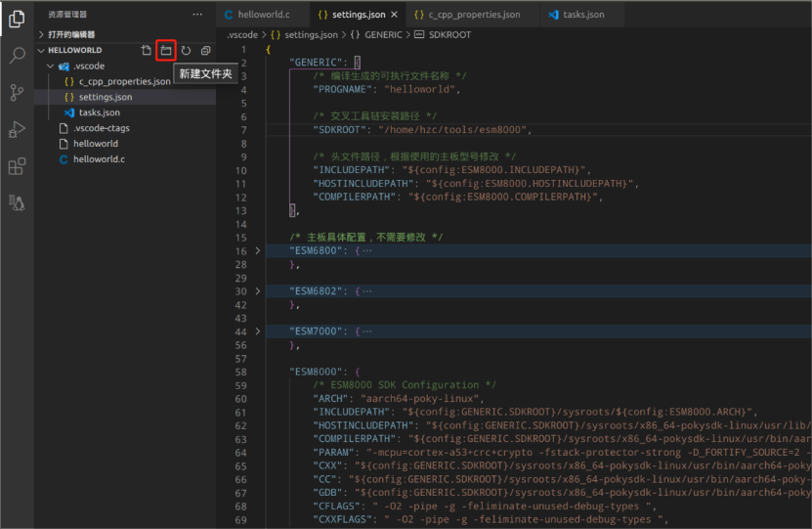The image size is (812, 529).
Task: Open the Linux penguin view in activity bar
Action: 17,203
